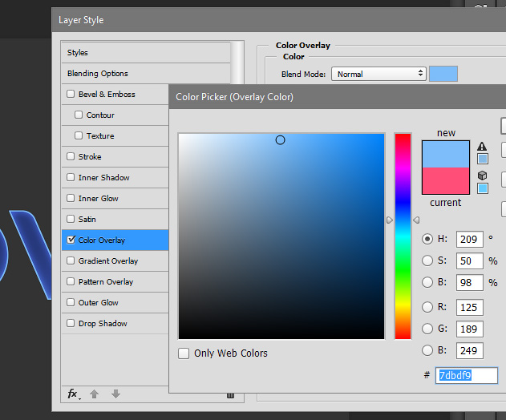Select the S saturation radio button
Screen dimensions: 506x420
[427, 260]
